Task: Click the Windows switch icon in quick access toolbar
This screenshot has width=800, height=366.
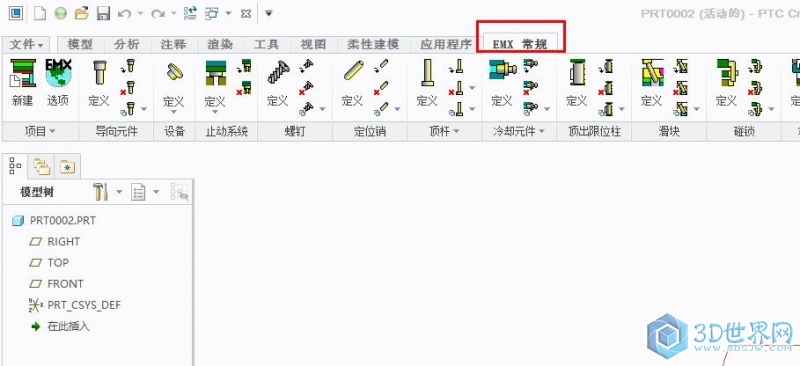Action: point(212,13)
